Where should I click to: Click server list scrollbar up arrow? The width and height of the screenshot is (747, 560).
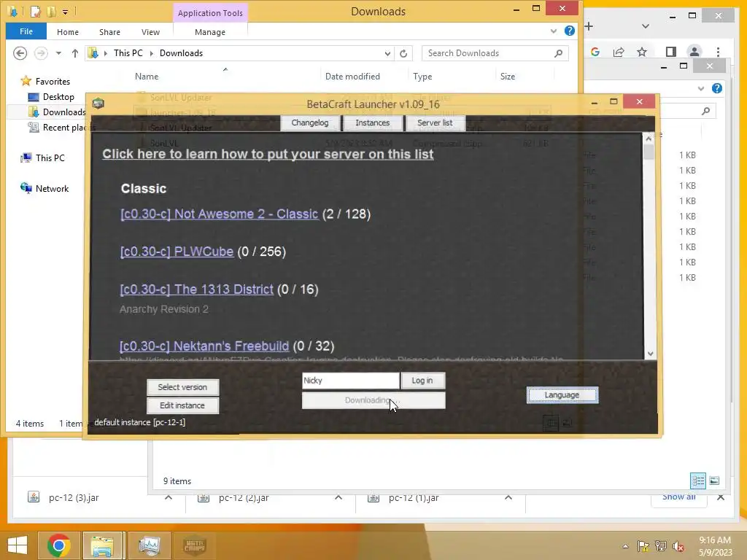tap(649, 139)
